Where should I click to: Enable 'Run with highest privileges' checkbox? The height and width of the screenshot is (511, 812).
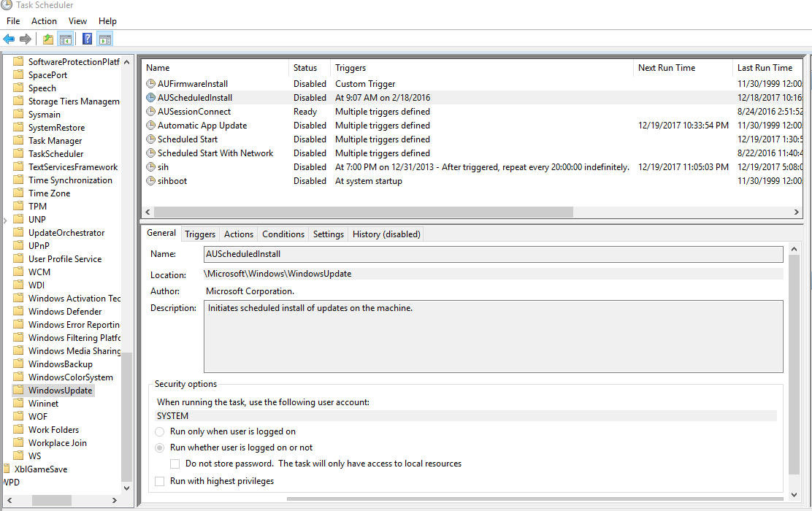[x=160, y=481]
